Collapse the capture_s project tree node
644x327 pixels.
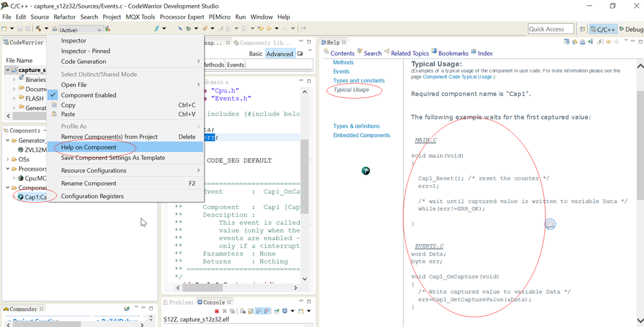point(8,70)
